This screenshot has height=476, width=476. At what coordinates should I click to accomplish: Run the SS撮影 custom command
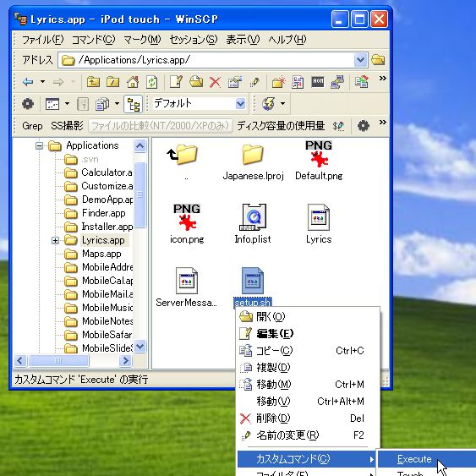67,126
